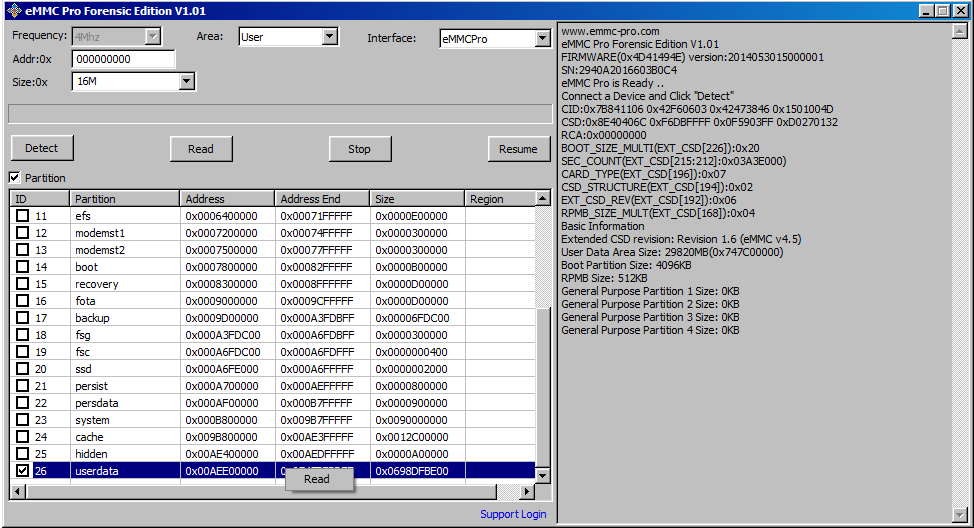This screenshot has width=974, height=528.
Task: Click the vertical scrollbar thumb of partition table
Action: (x=543, y=388)
